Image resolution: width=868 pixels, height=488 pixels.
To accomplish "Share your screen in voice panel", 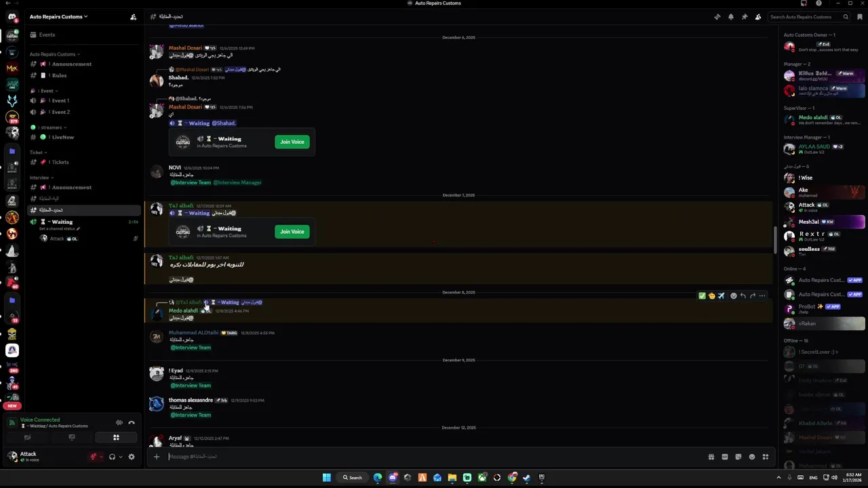I will point(72,438).
